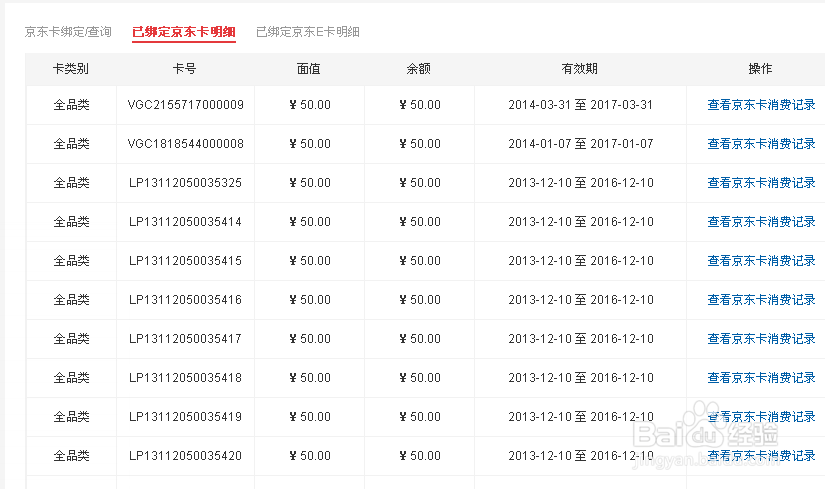Open 查看京东卡消费记录 for LP13112050035420

click(761, 455)
